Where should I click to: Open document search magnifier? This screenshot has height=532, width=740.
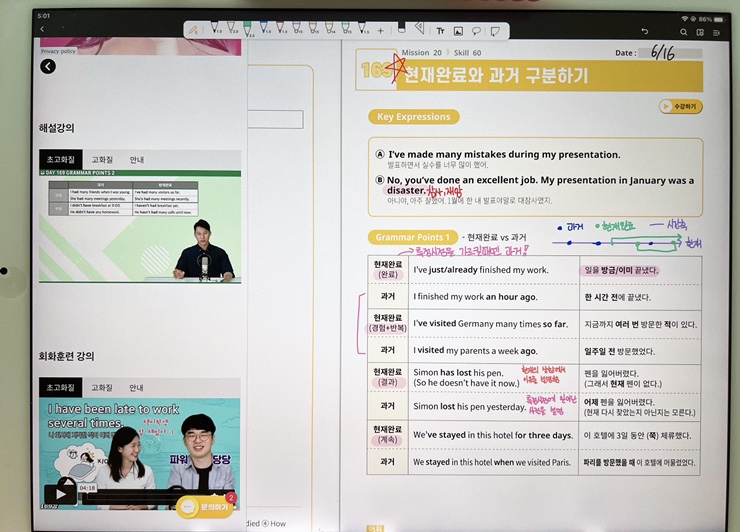coord(683,32)
